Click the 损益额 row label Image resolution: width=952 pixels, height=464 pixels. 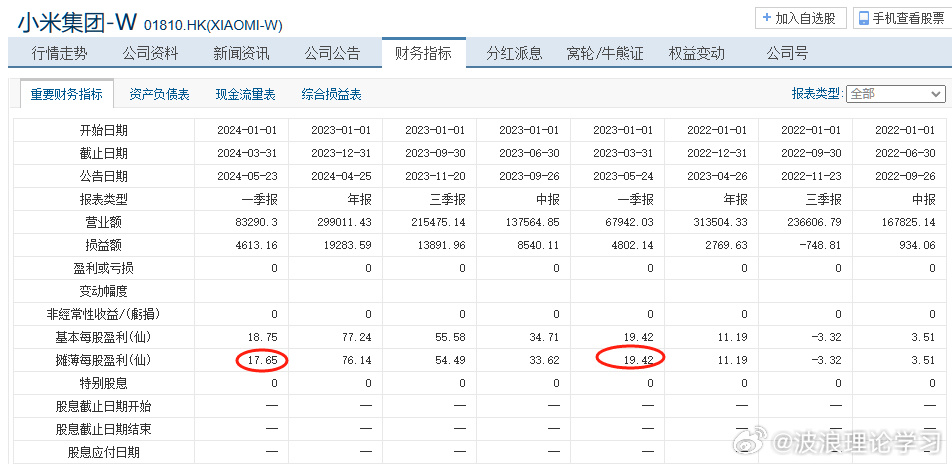(x=104, y=245)
